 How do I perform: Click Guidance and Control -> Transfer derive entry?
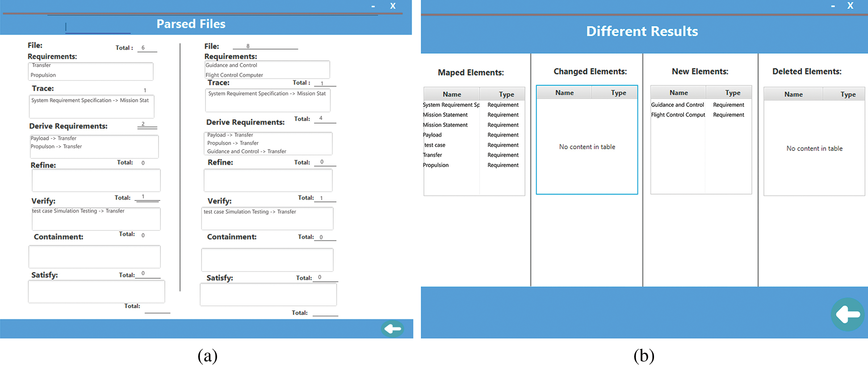coord(247,151)
